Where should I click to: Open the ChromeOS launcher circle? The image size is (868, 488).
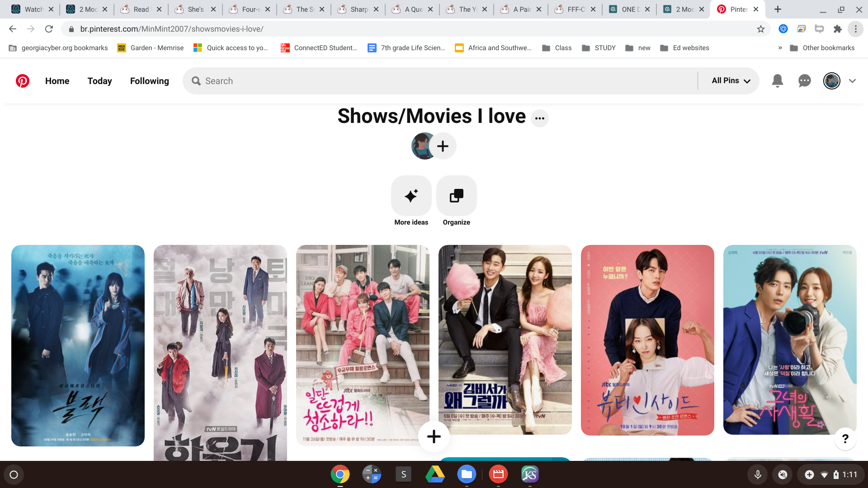click(14, 474)
